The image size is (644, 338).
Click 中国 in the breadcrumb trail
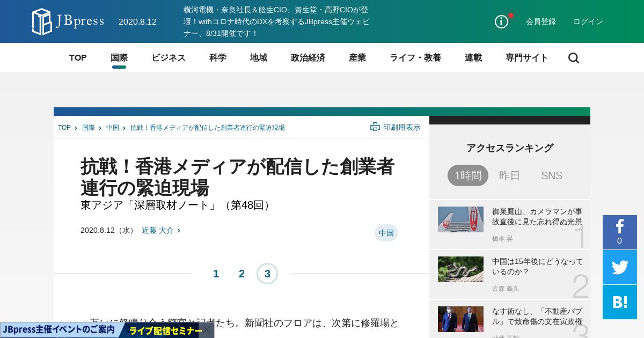[113, 128]
